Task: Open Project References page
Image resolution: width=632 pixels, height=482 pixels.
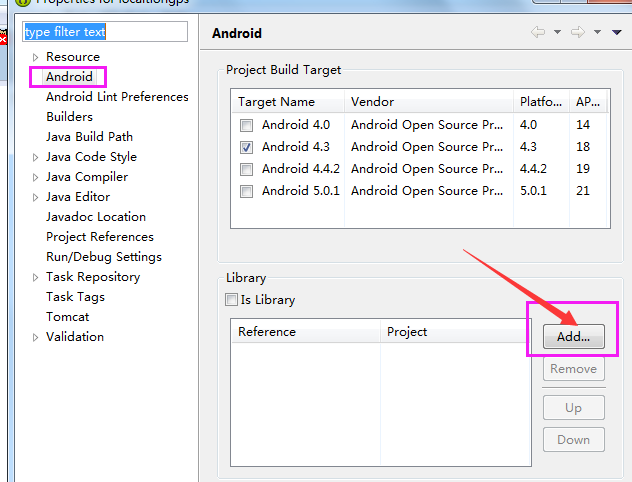Action: coord(100,237)
